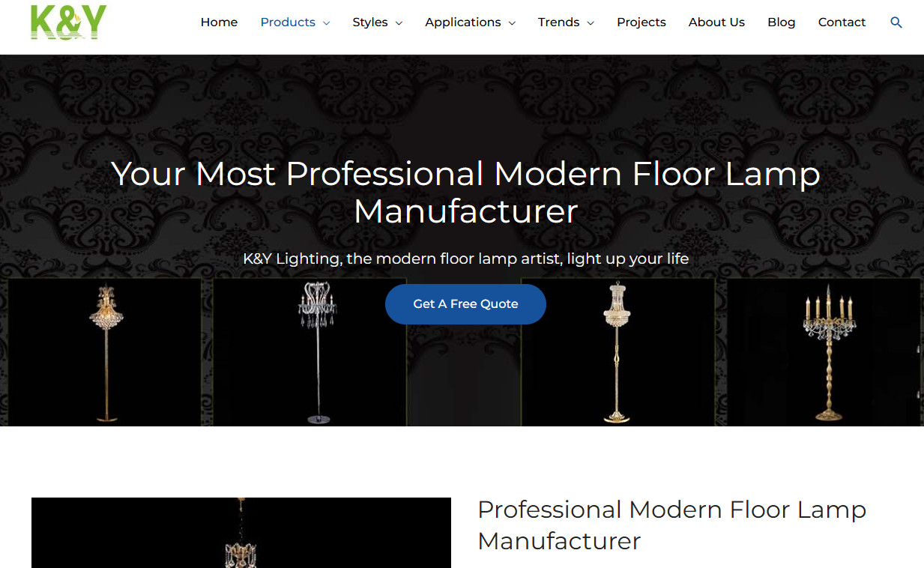Open the hanging chandelier product image
924x568 pixels.
(x=241, y=533)
